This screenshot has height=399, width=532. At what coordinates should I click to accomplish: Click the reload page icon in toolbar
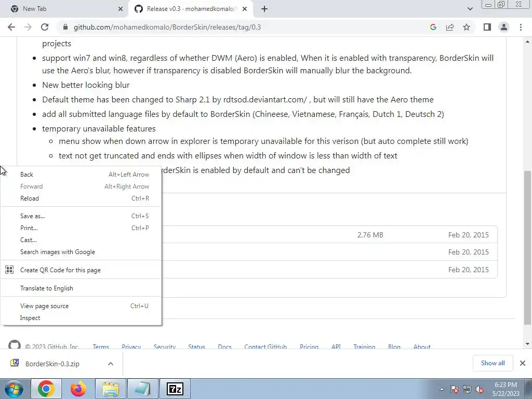pyautogui.click(x=45, y=27)
